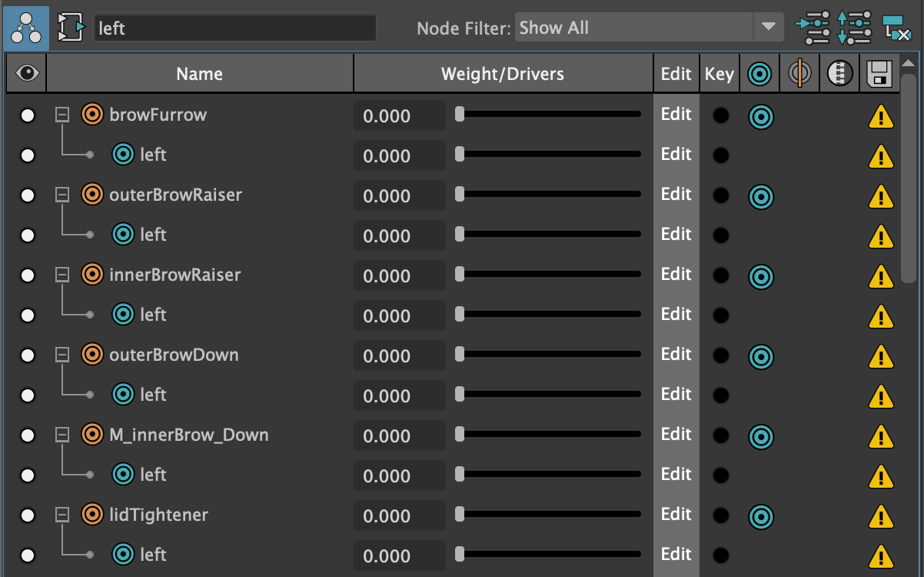Click the Weight/Drivers column header
The image size is (924, 577).
click(503, 74)
